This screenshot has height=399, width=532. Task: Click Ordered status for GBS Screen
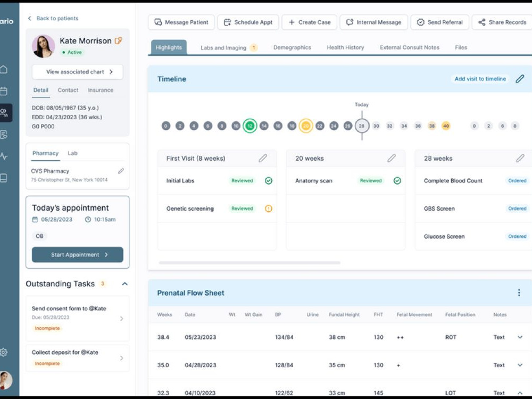pos(517,209)
